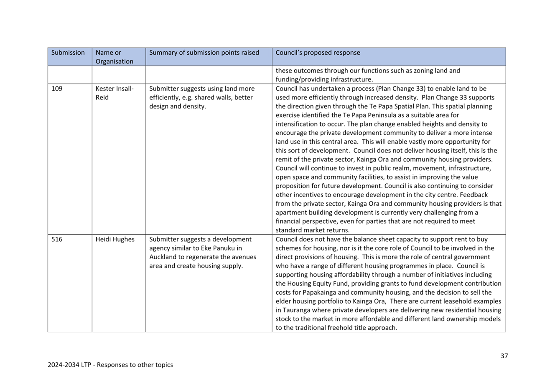
Task: Select summary about Eke Panuku development agency
Action: point(203,253)
